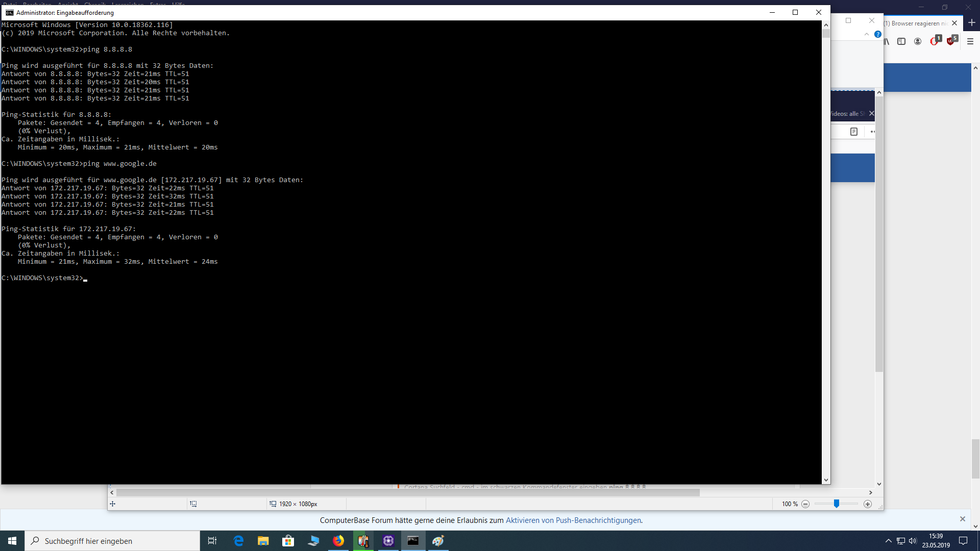Open a new Firefox tab with plus button
Image resolution: width=980 pixels, height=551 pixels.
click(971, 23)
